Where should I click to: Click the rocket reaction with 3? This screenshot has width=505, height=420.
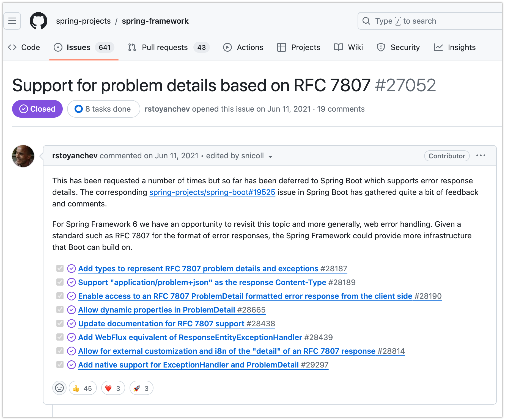tap(141, 388)
